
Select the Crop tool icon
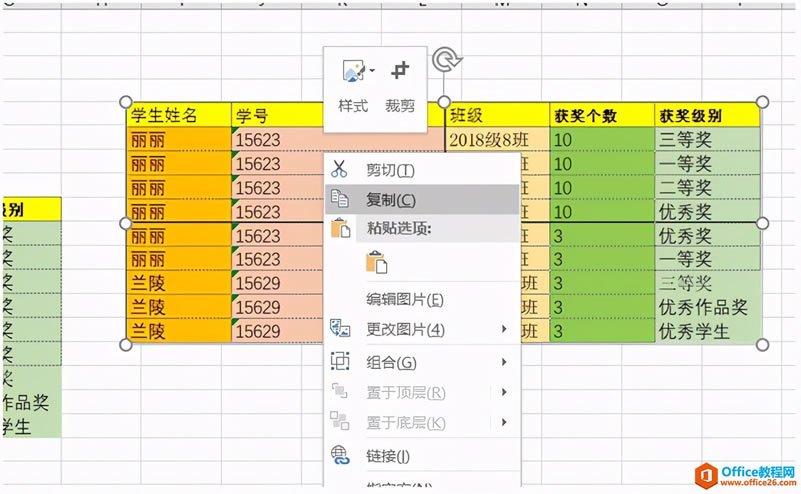pyautogui.click(x=400, y=70)
